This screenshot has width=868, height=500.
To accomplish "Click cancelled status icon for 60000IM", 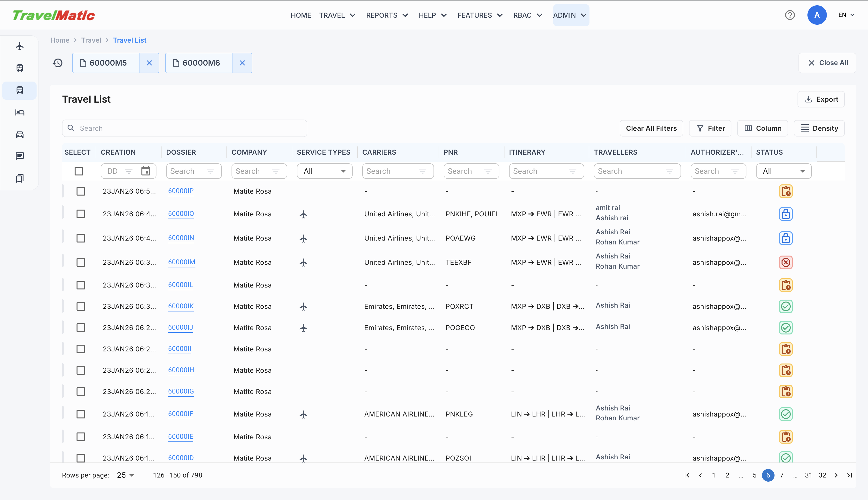I will (785, 262).
